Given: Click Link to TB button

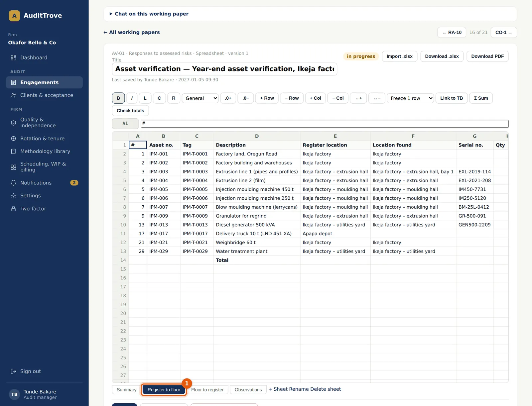Looking at the screenshot, I should [x=452, y=98].
